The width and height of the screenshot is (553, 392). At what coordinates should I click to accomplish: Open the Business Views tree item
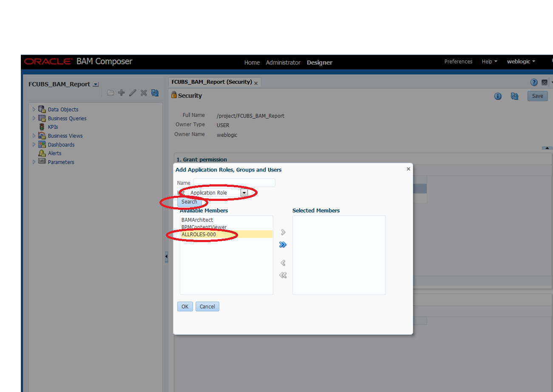[x=65, y=136]
